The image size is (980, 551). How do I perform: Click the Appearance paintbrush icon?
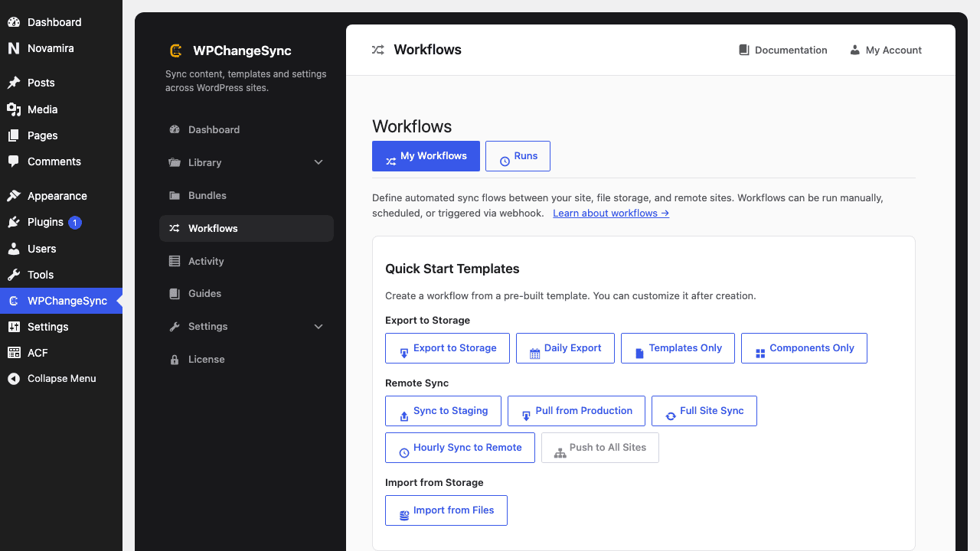[x=14, y=196]
